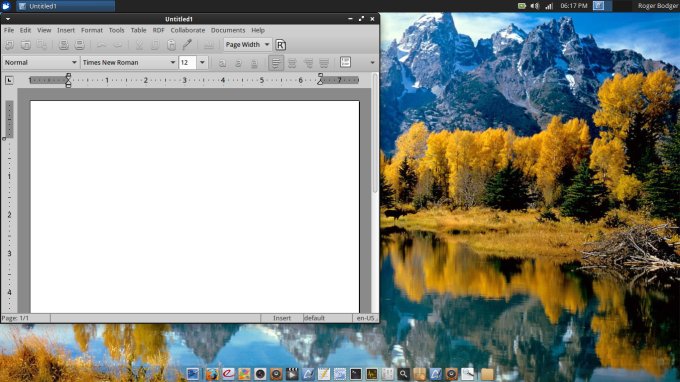This screenshot has height=382, width=680.
Task: Click the network signal icon in the top panel
Action: [549, 6]
